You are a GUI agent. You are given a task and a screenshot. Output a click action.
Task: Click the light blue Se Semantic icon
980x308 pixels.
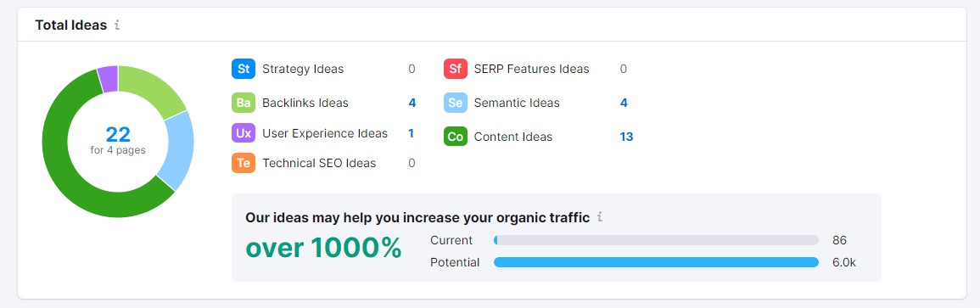tap(456, 103)
